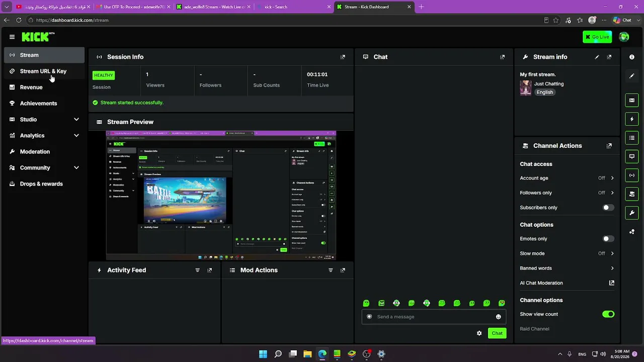
Task: Expand the Analytics section chevron
Action: coord(76,136)
